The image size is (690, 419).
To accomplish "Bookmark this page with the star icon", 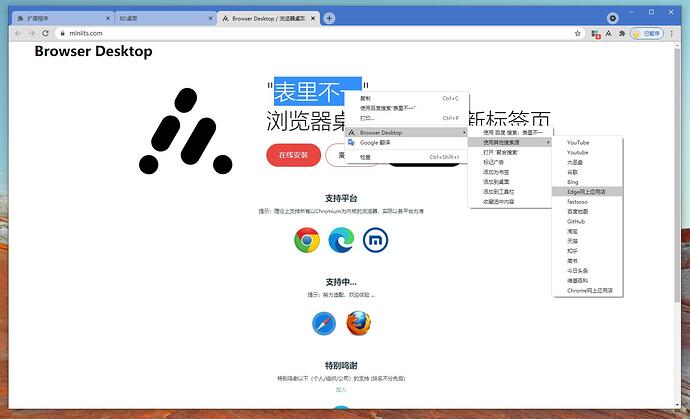I will [x=577, y=33].
